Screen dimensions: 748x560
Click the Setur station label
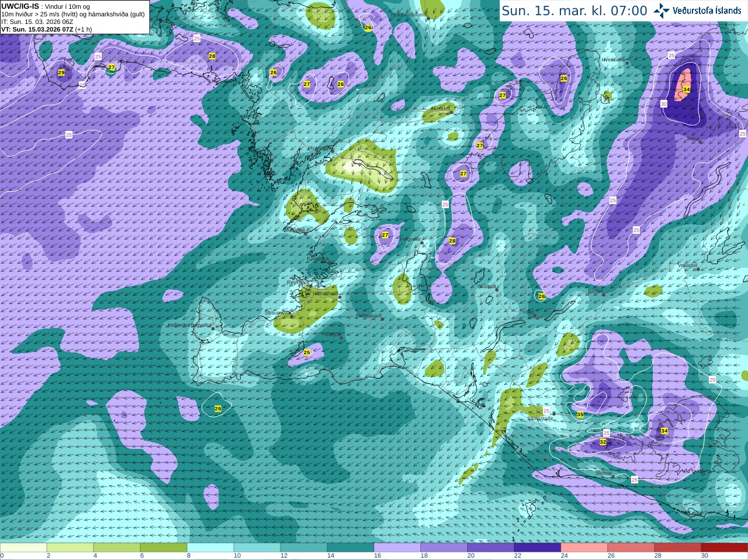click(x=693, y=139)
